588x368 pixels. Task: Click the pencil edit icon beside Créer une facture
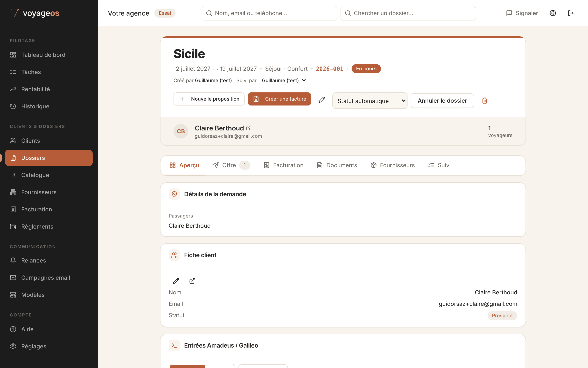pos(322,100)
